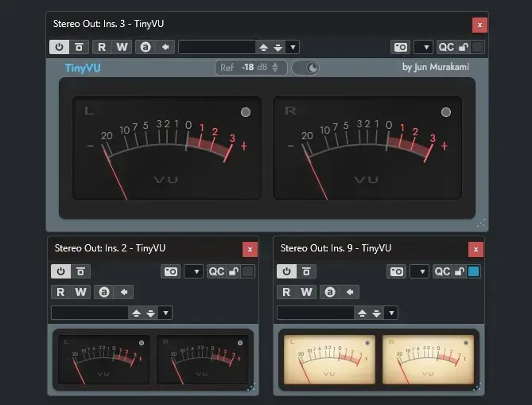Click the left channel peak LED in Ins. 3
The height and width of the screenshot is (405, 532).
tap(245, 112)
